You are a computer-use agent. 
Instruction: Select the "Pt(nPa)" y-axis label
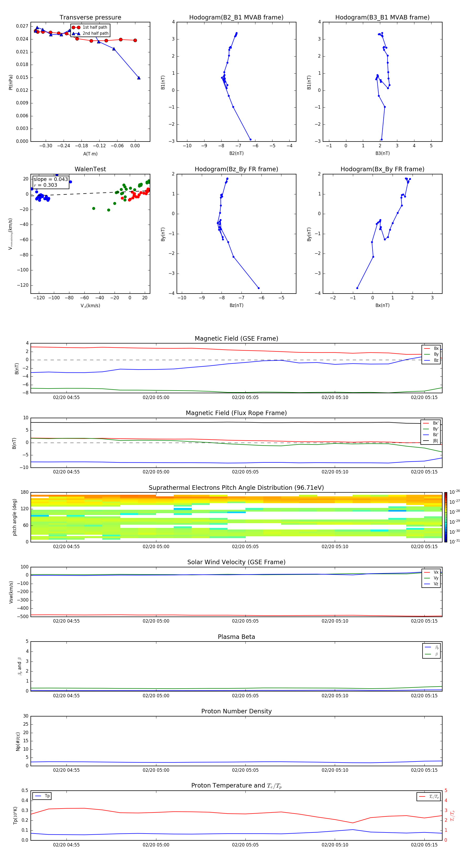[x=11, y=82]
